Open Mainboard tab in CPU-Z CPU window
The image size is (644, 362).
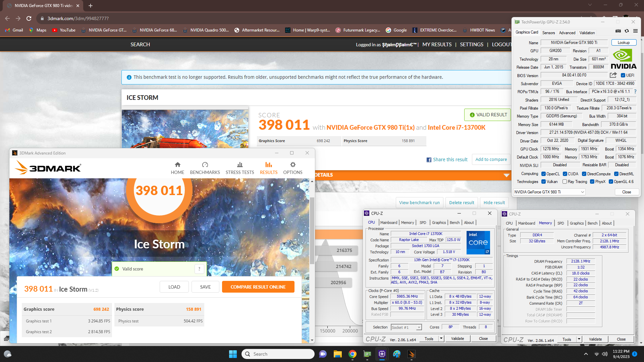(x=389, y=223)
